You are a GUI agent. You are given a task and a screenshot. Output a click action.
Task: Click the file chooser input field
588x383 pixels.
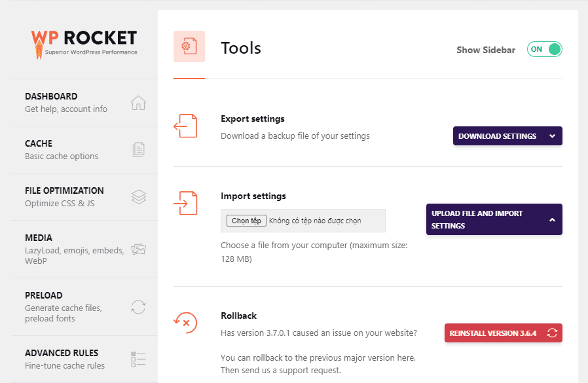[x=303, y=221]
